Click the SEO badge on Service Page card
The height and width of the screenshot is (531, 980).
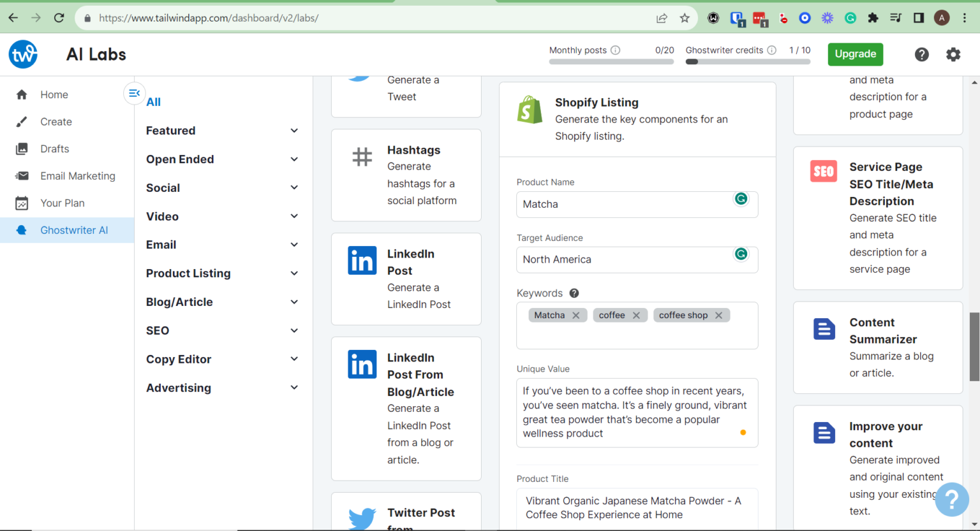point(824,171)
